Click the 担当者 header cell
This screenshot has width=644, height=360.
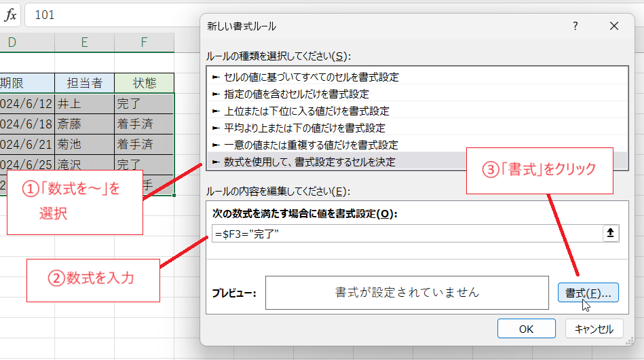pos(84,83)
